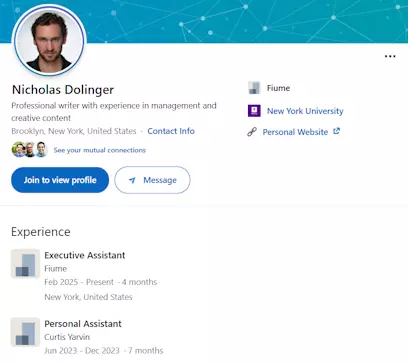
Task: Click the Jun 2023 - Dec 2023 date range
Action: point(82,351)
